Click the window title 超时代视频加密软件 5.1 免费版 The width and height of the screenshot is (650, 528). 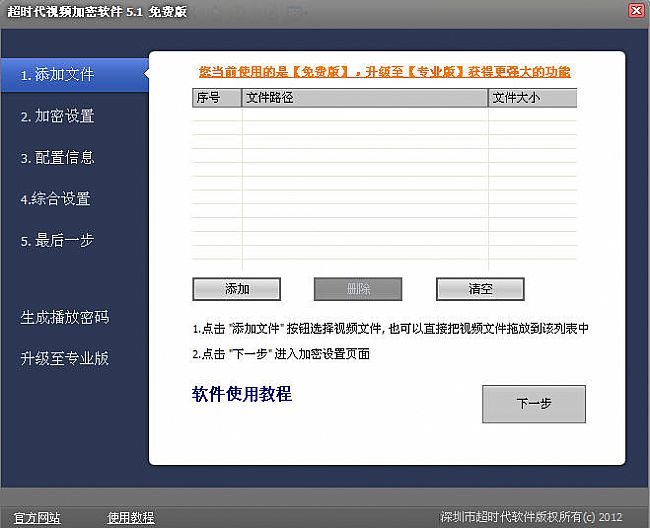point(97,12)
